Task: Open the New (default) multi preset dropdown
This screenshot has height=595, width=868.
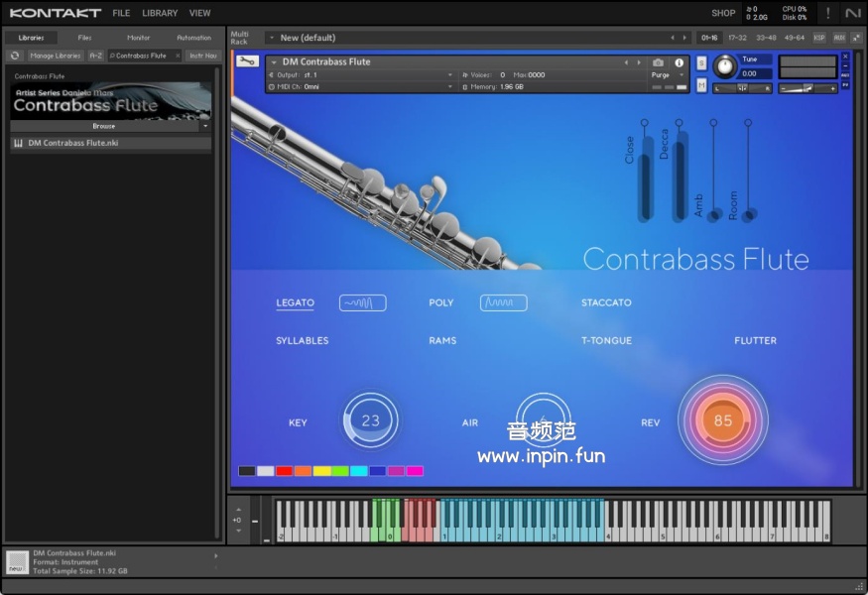Action: (272, 38)
